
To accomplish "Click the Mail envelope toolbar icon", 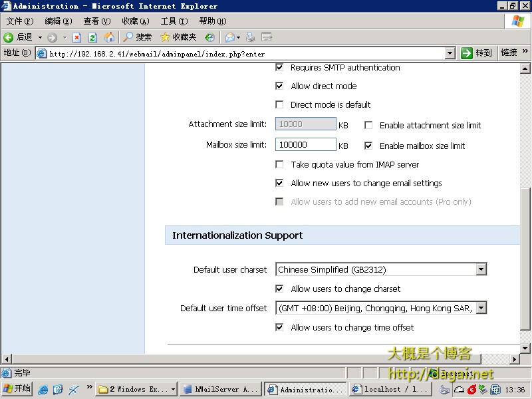I will tap(229, 37).
